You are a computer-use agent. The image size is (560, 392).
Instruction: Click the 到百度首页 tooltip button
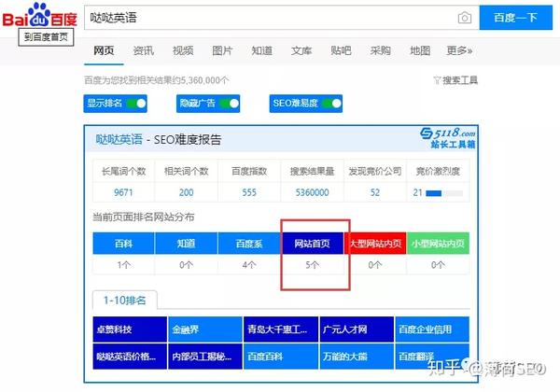pos(46,37)
